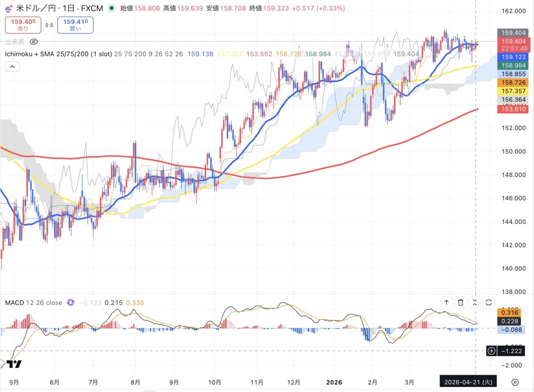Open chart settings gear at bottom right

coord(515,382)
